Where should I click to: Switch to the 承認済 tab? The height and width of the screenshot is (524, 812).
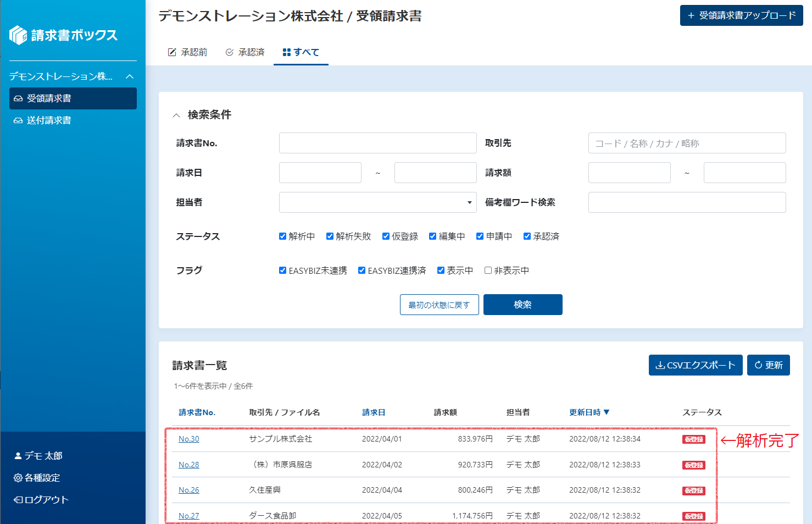245,52
